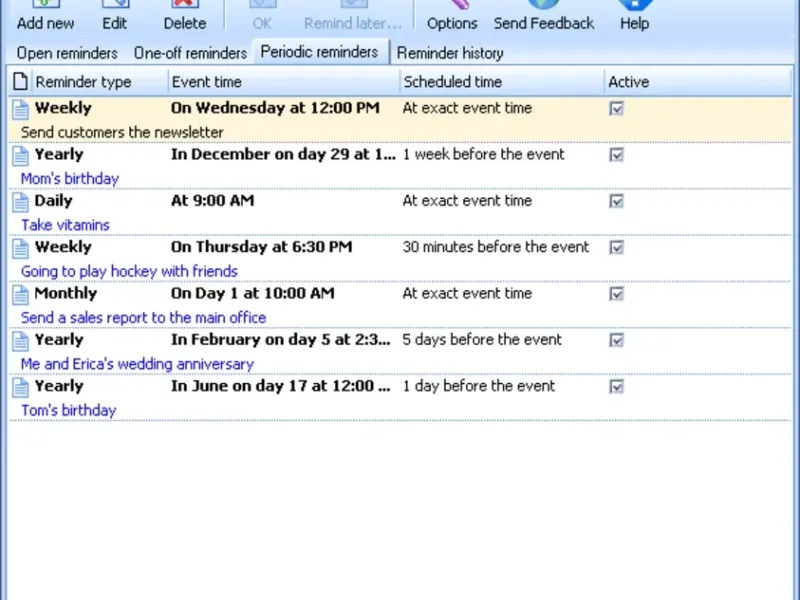Click the note icon for Tom's birthday
800x600 pixels.
[x=20, y=388]
